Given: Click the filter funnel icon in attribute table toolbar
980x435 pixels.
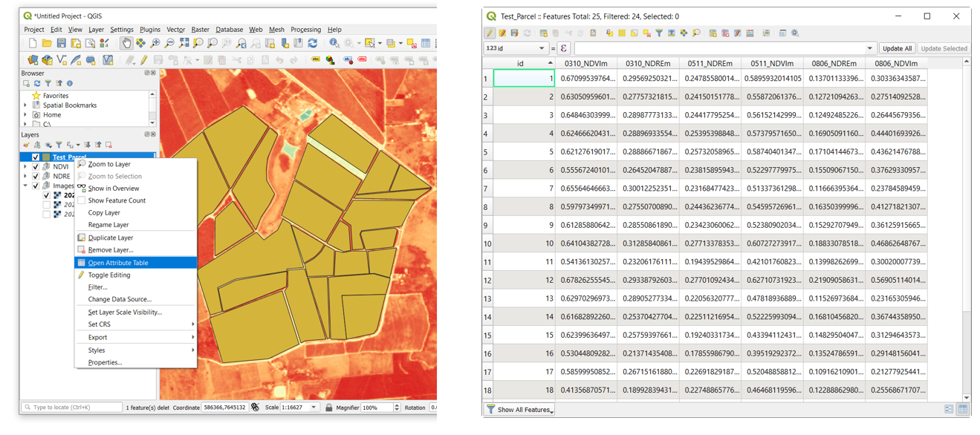Looking at the screenshot, I should click(x=658, y=33).
